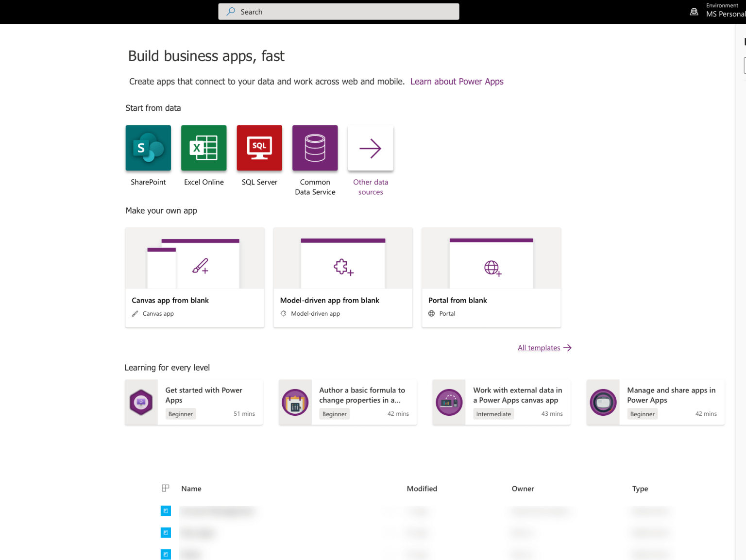Viewport: 746px width, 560px height.
Task: Open Work with external data course title
Action: (518, 395)
